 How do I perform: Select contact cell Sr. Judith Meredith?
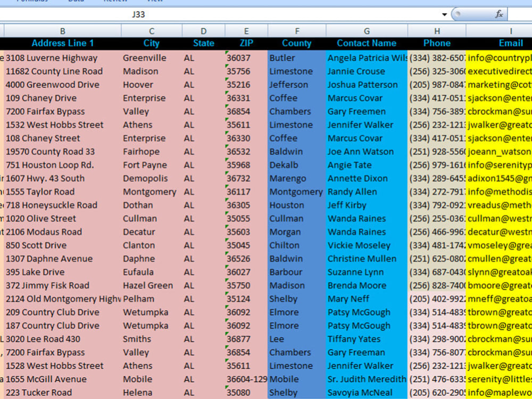[x=367, y=379]
